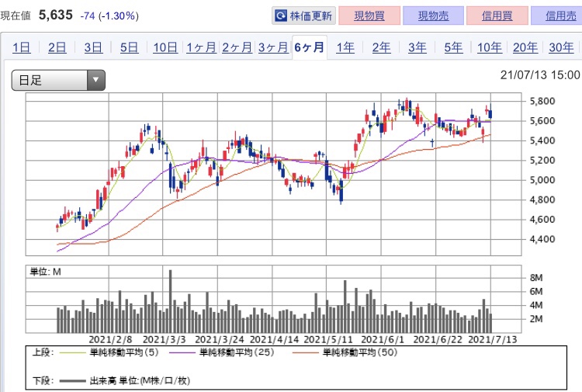Click the 8M volume axis label
This screenshot has height=392, width=582.
click(536, 278)
